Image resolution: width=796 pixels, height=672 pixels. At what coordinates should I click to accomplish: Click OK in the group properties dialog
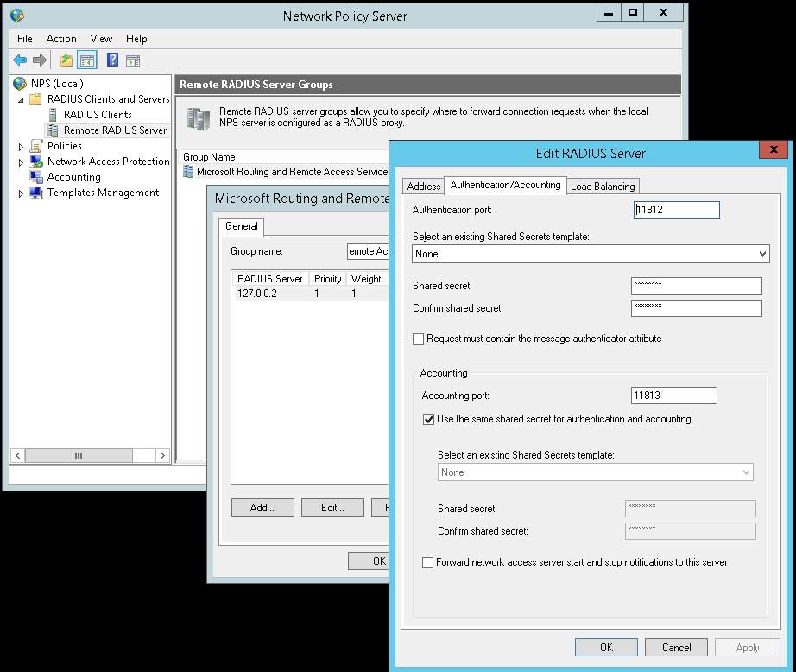pos(369,561)
